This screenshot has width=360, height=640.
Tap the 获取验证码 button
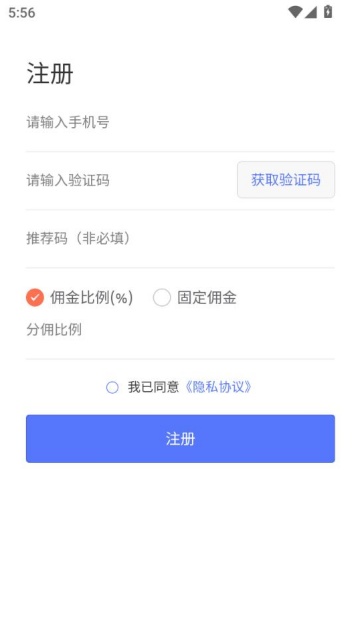click(286, 180)
